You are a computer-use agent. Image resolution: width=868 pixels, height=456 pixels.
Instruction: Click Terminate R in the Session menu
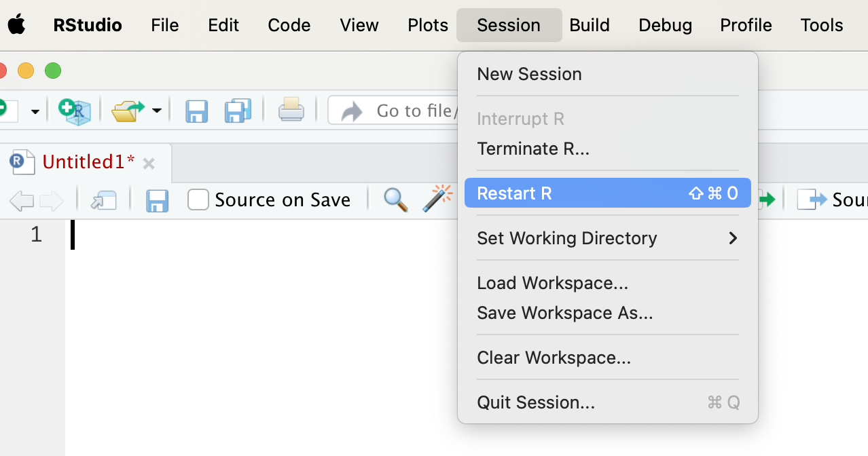[x=533, y=149]
